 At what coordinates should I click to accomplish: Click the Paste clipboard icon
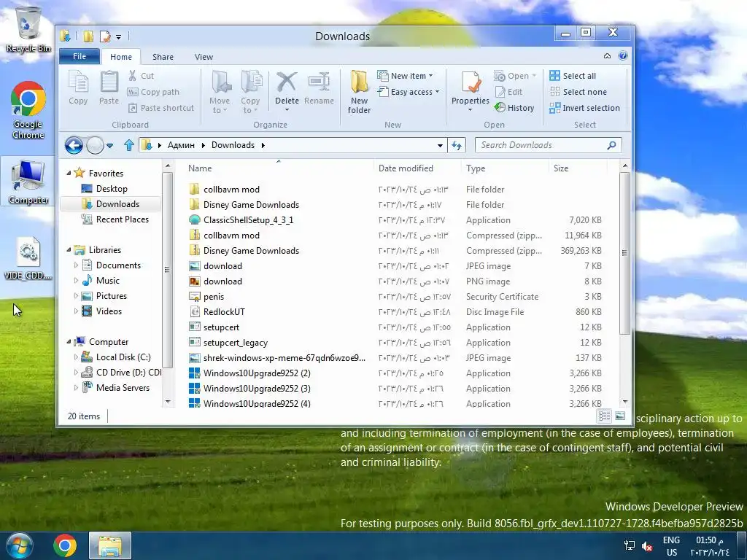point(109,87)
